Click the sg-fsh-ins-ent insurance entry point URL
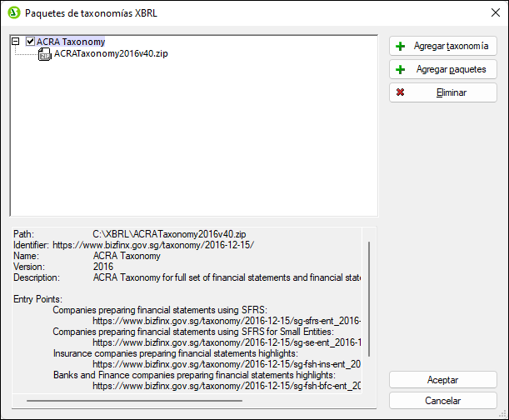The width and height of the screenshot is (509, 420). [x=226, y=364]
